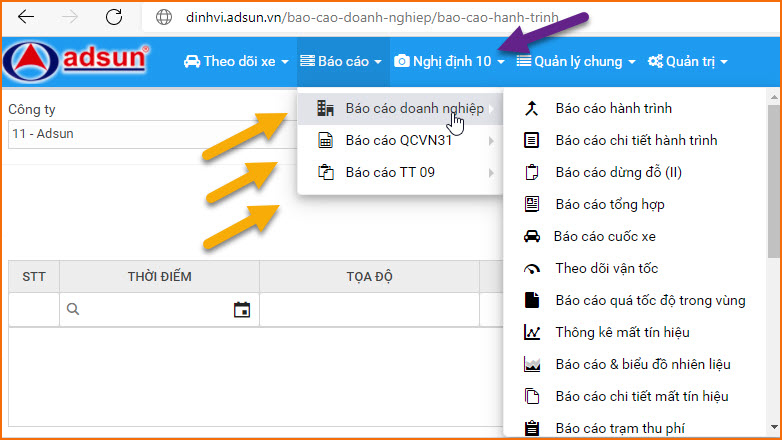Click the speedometer icon for Theo dõi vận tốc
This screenshot has height=440, width=782.
click(x=532, y=269)
